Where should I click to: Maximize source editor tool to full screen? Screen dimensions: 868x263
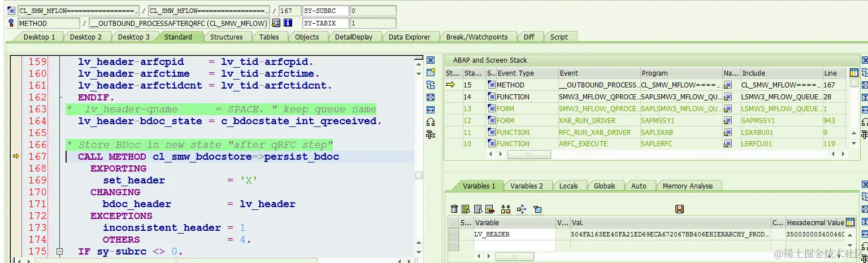tap(431, 97)
